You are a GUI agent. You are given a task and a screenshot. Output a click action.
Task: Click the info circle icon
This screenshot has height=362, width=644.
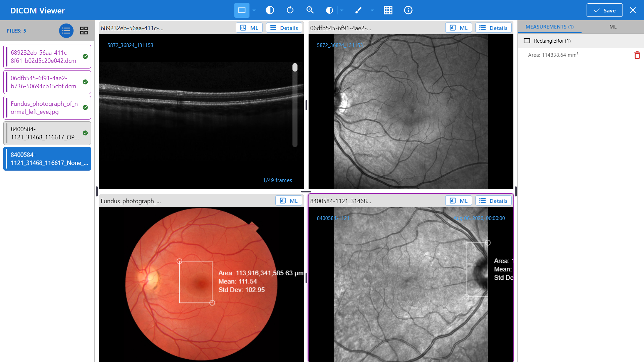click(408, 10)
